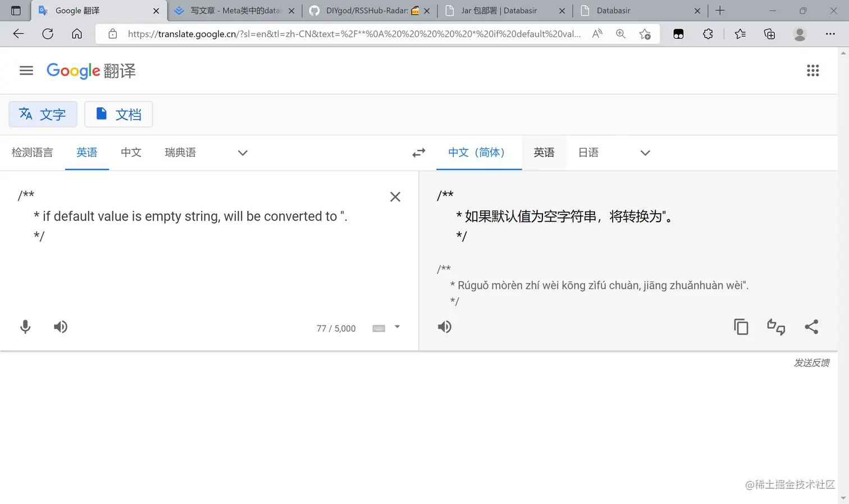The width and height of the screenshot is (849, 504).
Task: Listen to the source text
Action: click(61, 327)
